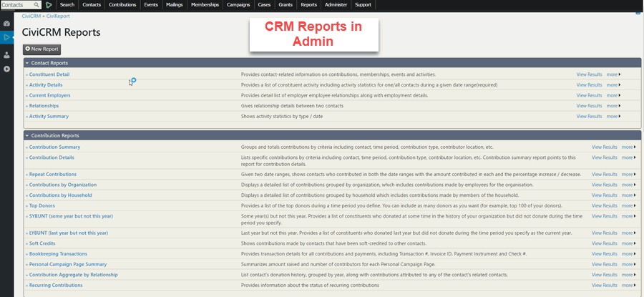Image resolution: width=644 pixels, height=297 pixels.
Task: Focus the Contacts quick search field
Action: [21, 5]
